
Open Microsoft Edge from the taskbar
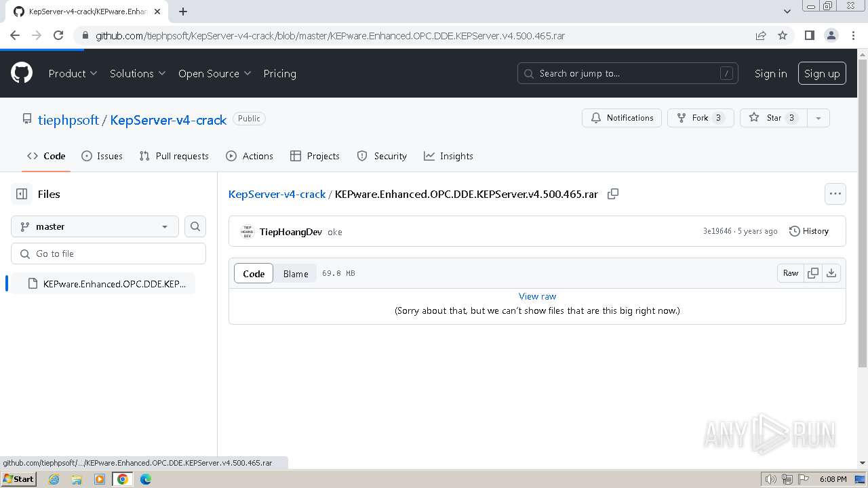tap(146, 479)
